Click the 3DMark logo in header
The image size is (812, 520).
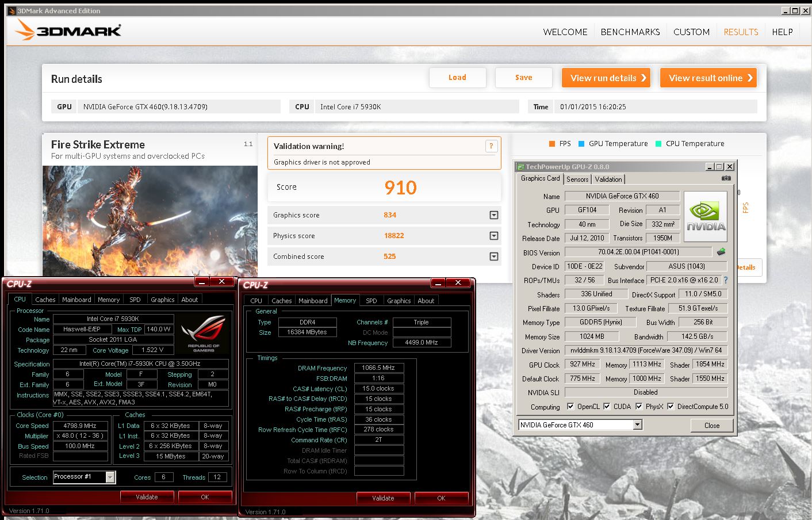(x=68, y=30)
